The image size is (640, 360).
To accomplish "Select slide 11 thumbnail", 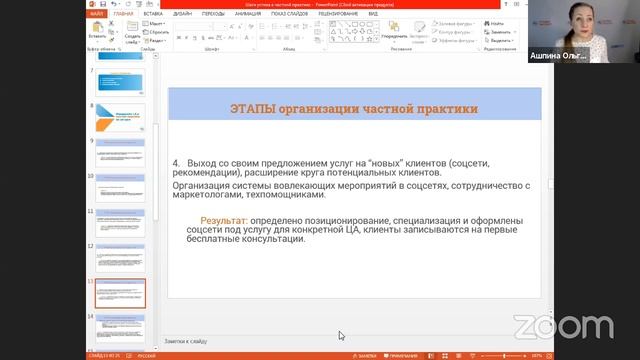I will click(120, 223).
